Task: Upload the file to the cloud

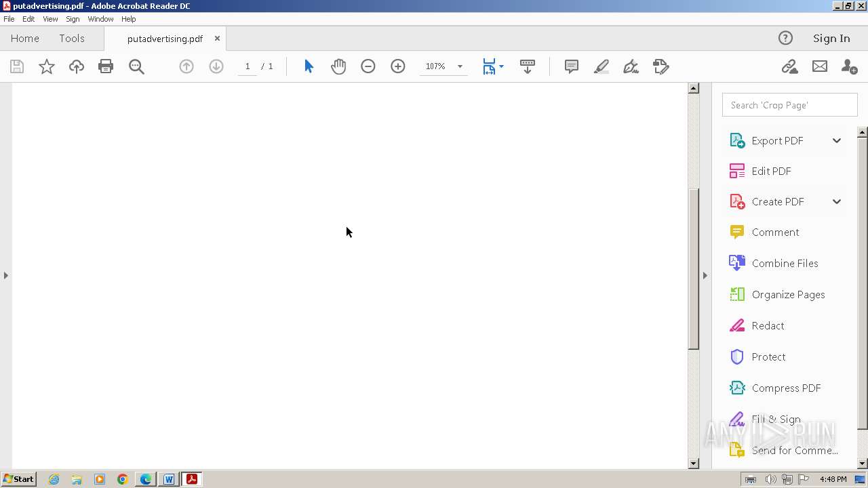Action: tap(76, 66)
